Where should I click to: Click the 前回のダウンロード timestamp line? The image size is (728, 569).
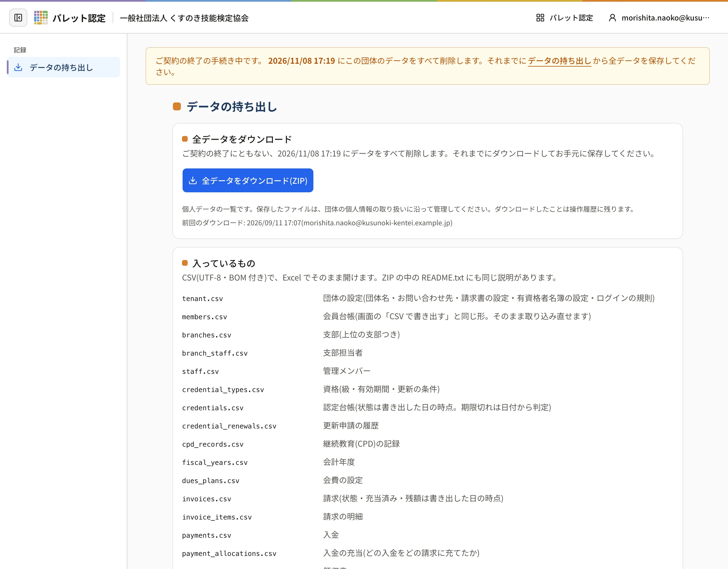point(317,223)
